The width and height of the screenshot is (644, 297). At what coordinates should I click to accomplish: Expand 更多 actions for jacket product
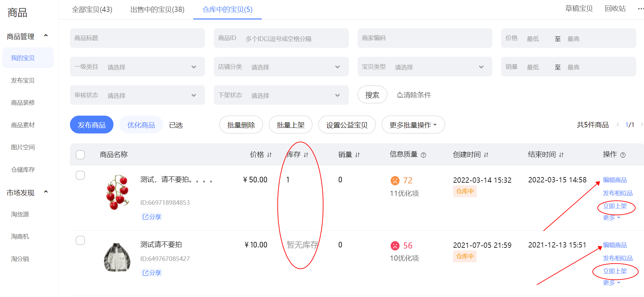612,282
